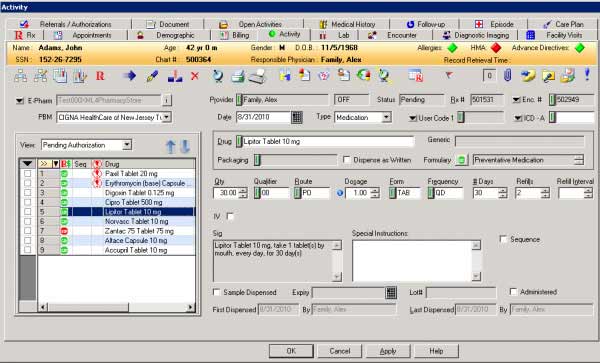Click the green printer toolbar icon

pyautogui.click(x=238, y=76)
